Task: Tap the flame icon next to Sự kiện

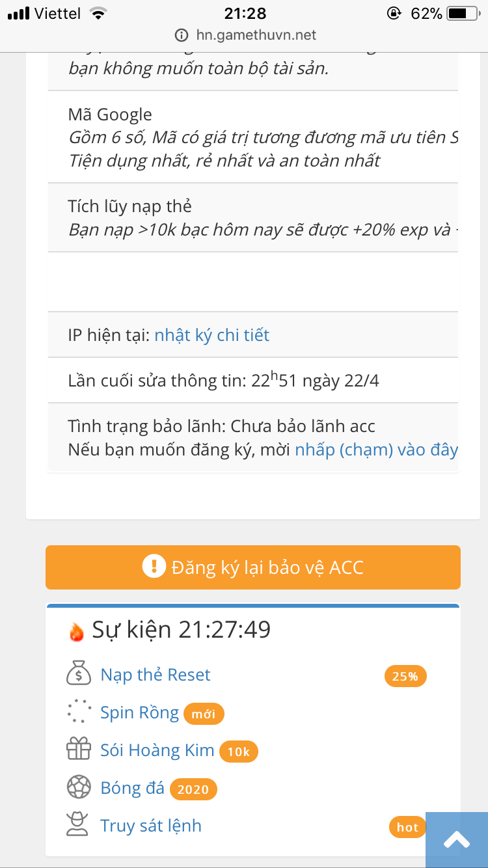Action: [x=77, y=631]
